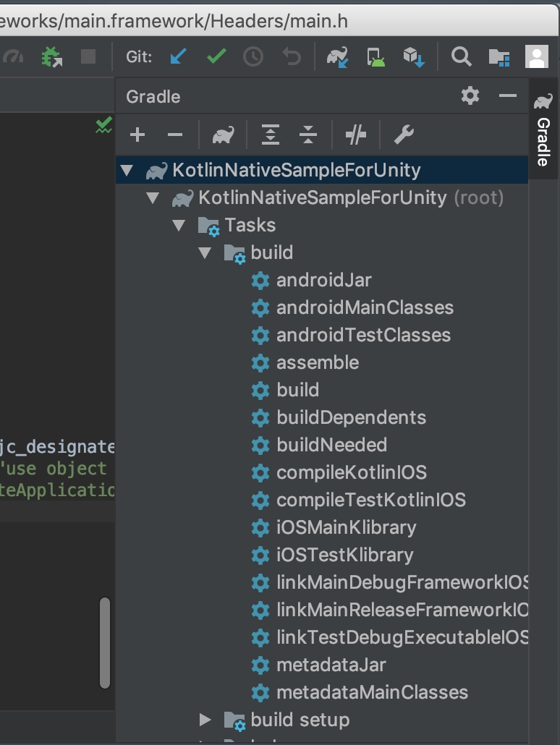Select compileKotlinIOS task in tree
Image resolution: width=560 pixels, height=745 pixels.
coord(352,473)
